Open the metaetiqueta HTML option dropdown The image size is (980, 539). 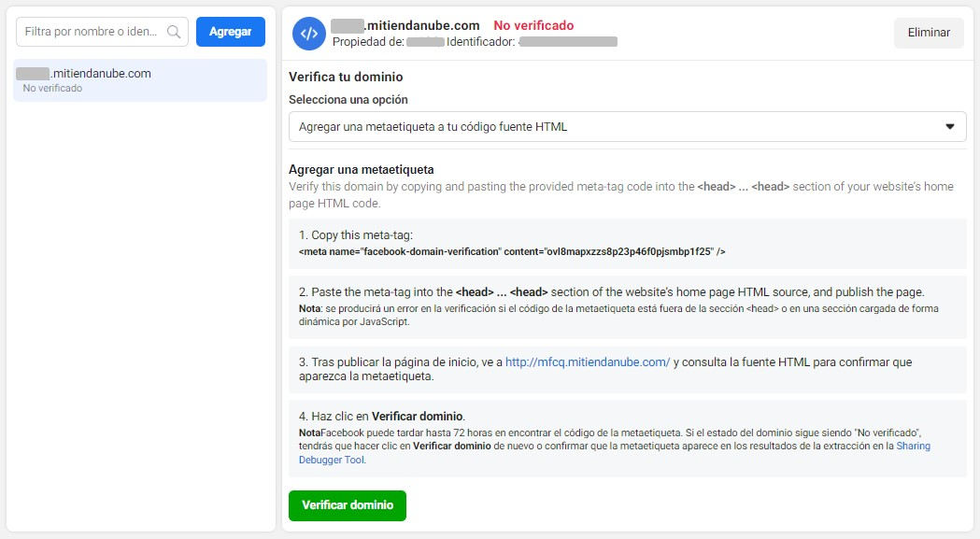coord(628,126)
